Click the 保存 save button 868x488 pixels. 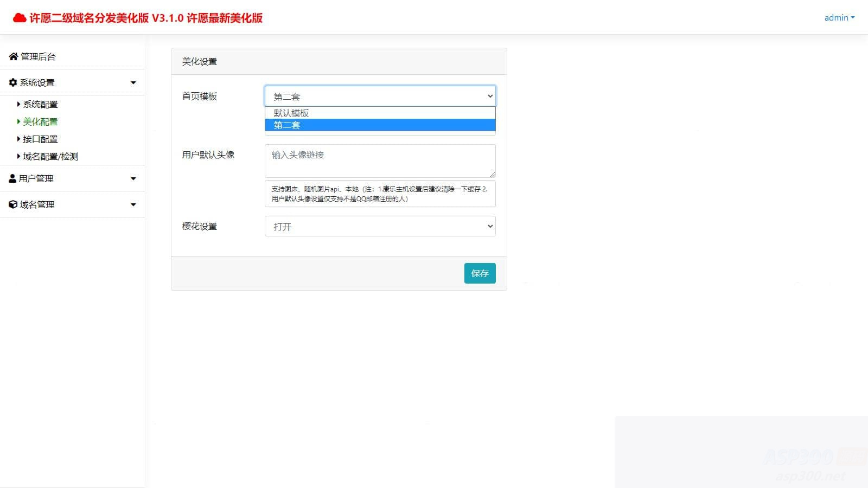[480, 273]
